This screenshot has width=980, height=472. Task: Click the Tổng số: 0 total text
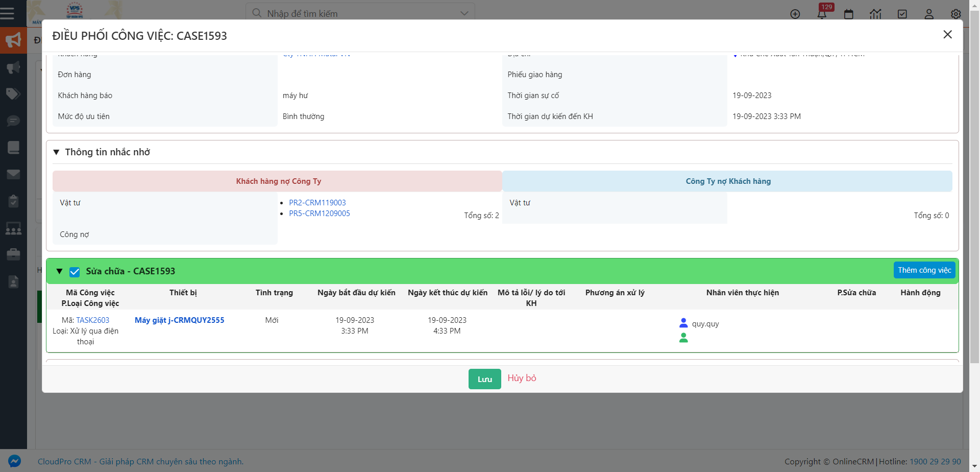coord(932,216)
